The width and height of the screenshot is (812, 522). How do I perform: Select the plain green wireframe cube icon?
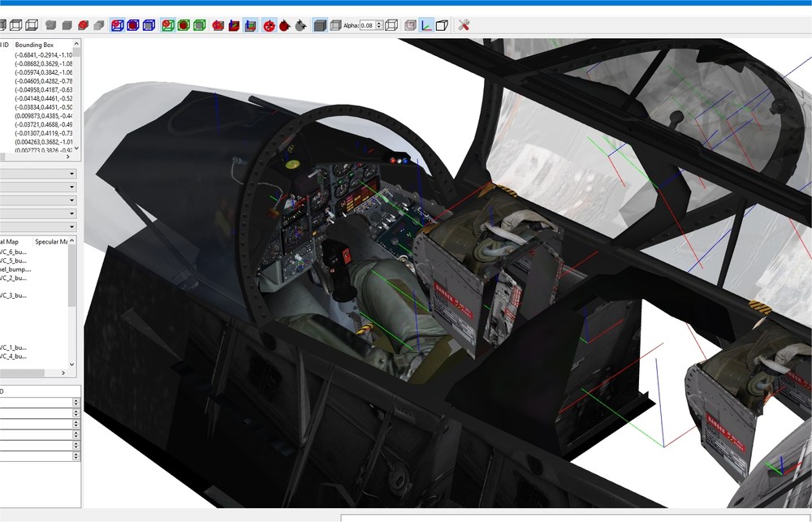(200, 25)
